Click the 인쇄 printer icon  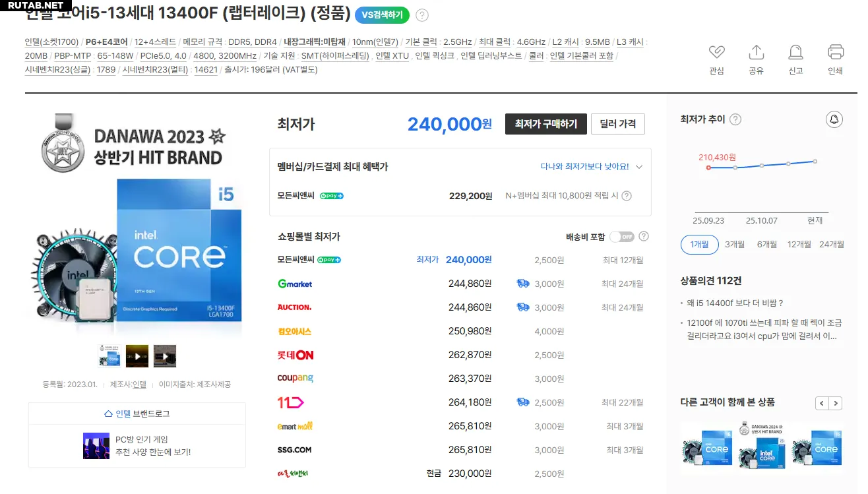point(835,52)
